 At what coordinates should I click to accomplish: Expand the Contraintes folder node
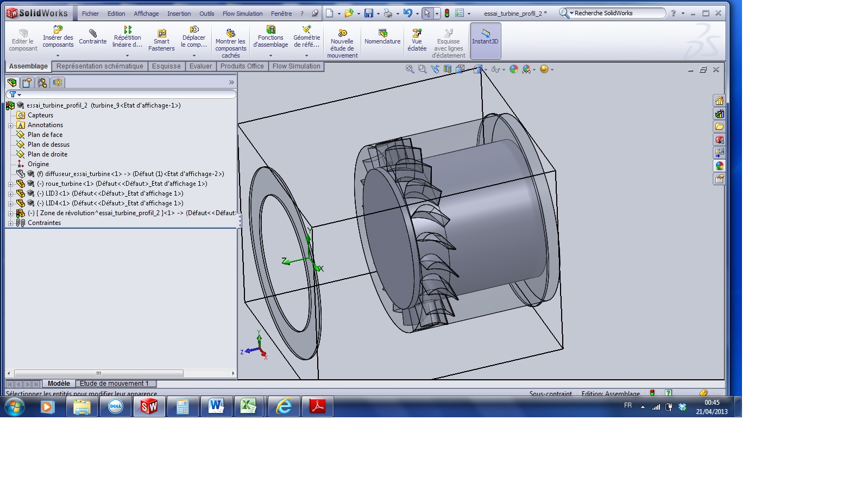10,223
